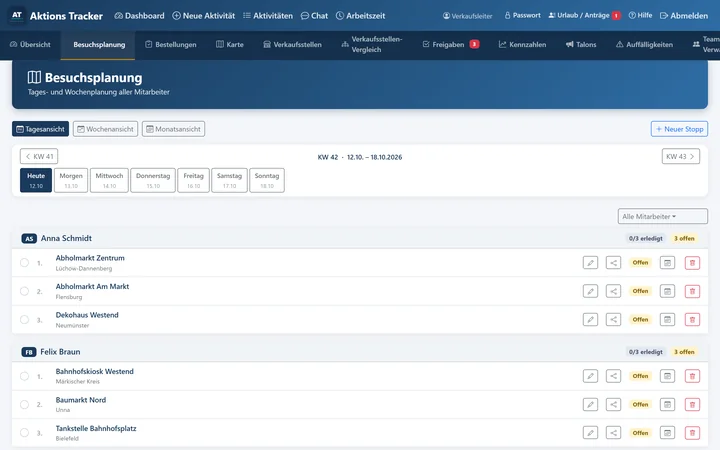
Task: Mark Baumarkt Nord as done
Action: click(24, 405)
